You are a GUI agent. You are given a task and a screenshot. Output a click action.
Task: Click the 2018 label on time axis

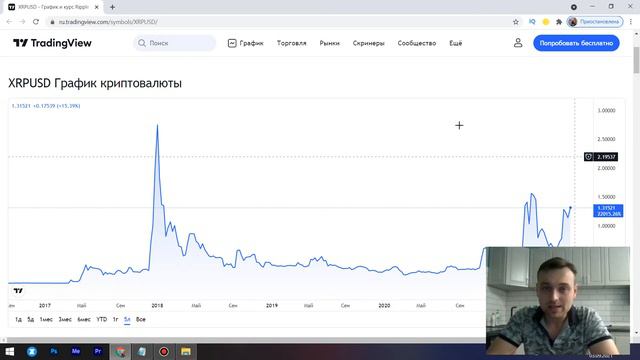157,305
